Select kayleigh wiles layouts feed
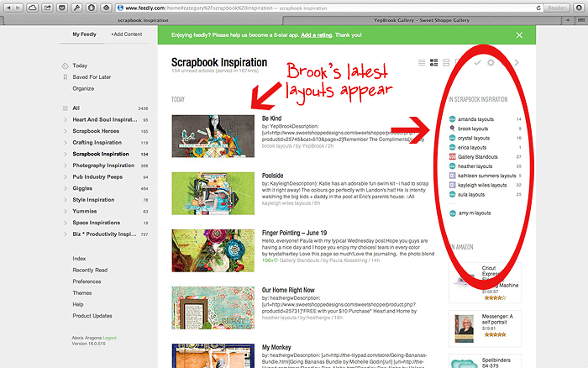Image resolution: width=588 pixels, height=368 pixels. click(482, 185)
